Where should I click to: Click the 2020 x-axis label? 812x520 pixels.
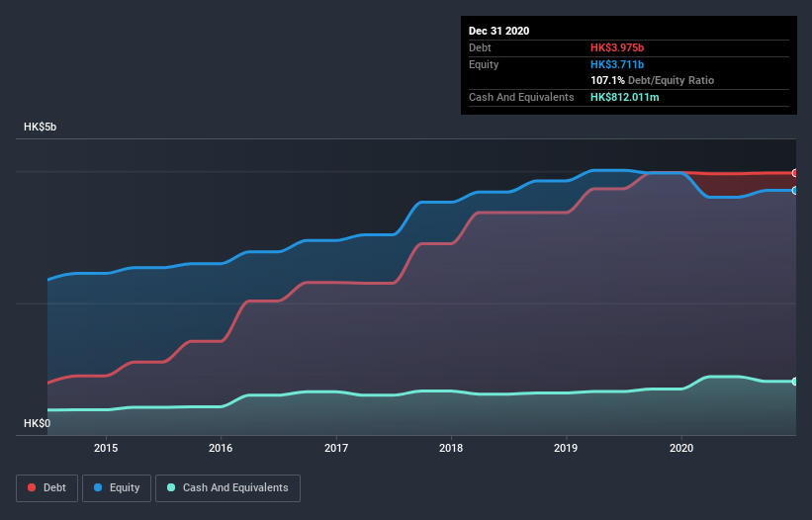tap(681, 448)
